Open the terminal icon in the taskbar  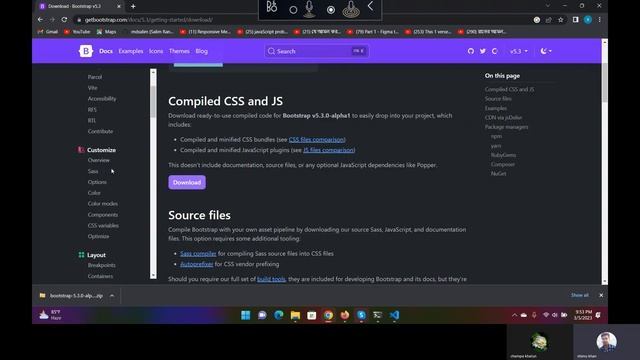tap(378, 315)
